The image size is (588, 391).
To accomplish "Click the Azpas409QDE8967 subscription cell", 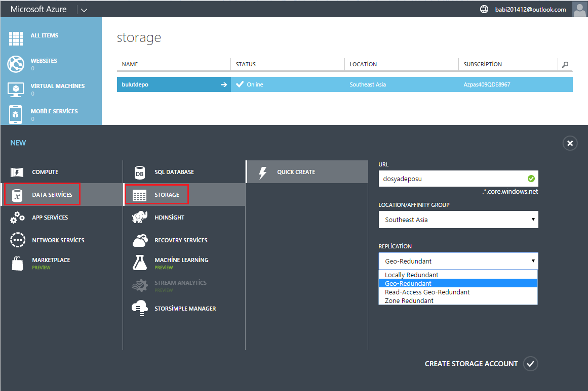I will tap(487, 84).
